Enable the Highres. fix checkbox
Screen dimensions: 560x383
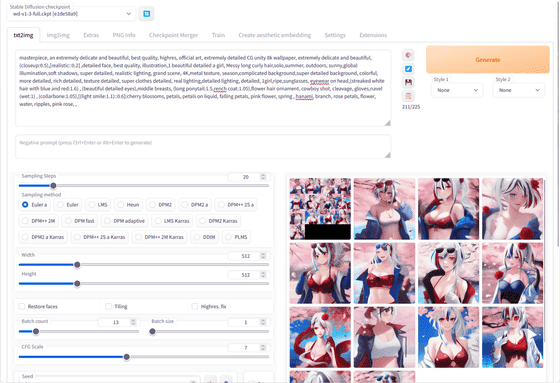(195, 307)
